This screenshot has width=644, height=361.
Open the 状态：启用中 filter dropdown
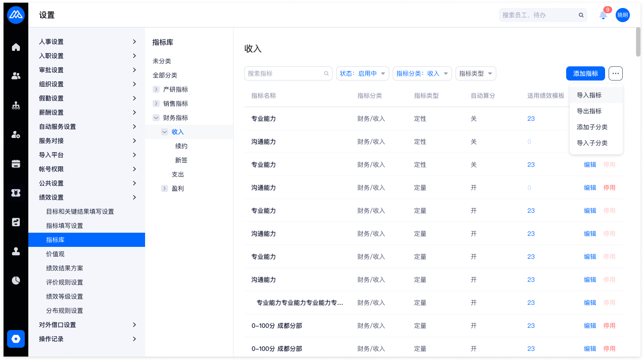click(362, 73)
